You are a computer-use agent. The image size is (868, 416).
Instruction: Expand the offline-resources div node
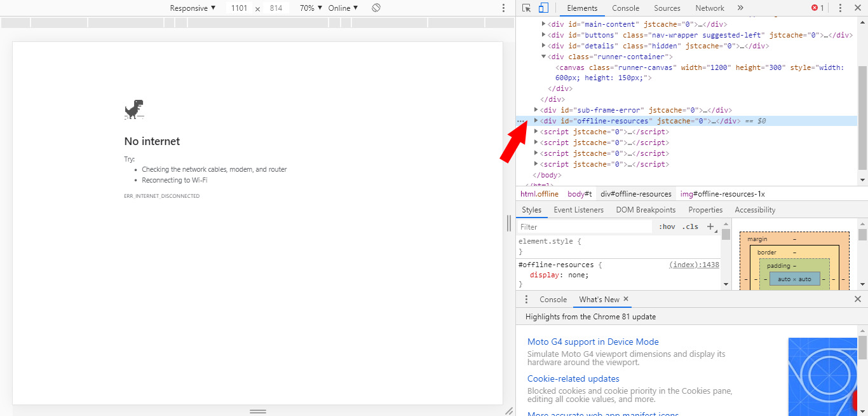click(x=536, y=121)
